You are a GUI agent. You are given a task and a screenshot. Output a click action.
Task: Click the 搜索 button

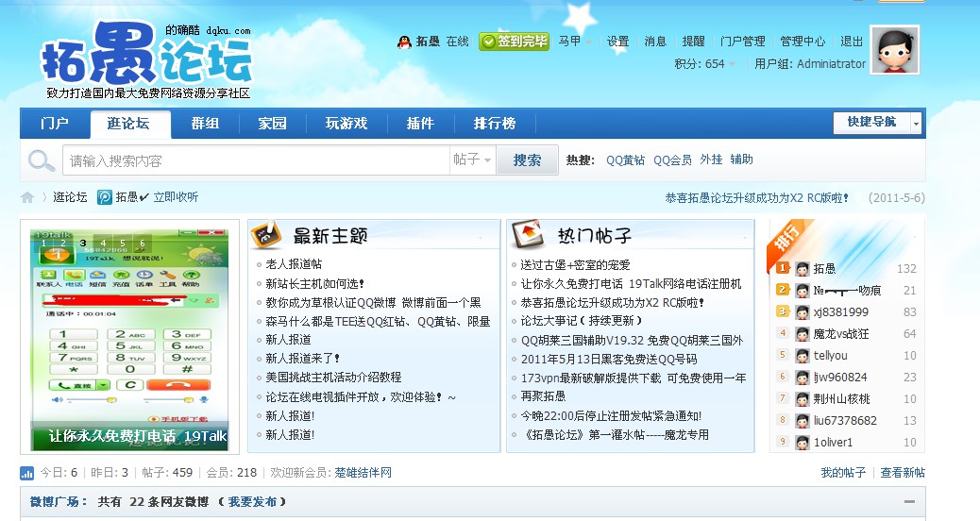pyautogui.click(x=527, y=160)
